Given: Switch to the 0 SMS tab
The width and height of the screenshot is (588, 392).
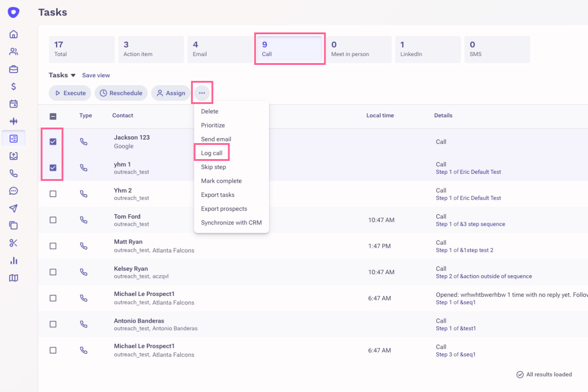Looking at the screenshot, I should click(x=497, y=49).
